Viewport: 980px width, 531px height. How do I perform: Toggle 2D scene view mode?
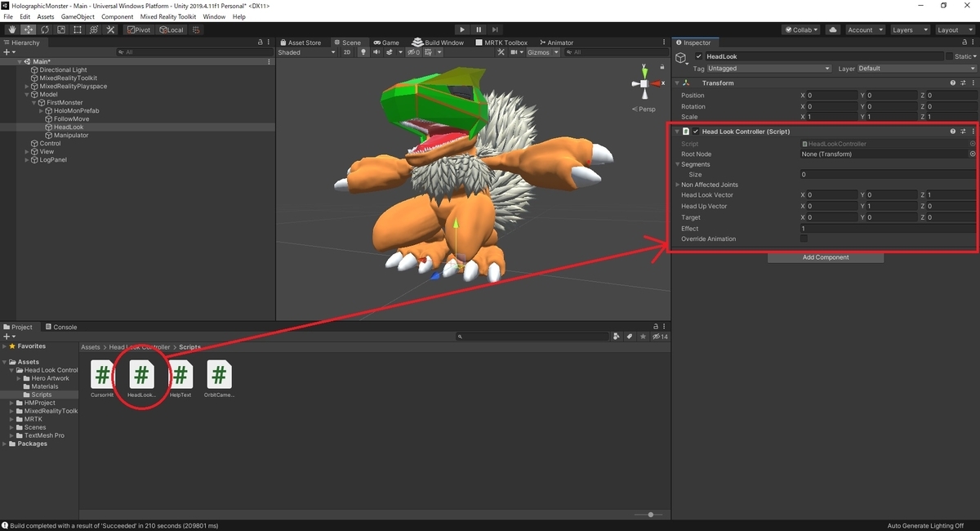(x=346, y=52)
